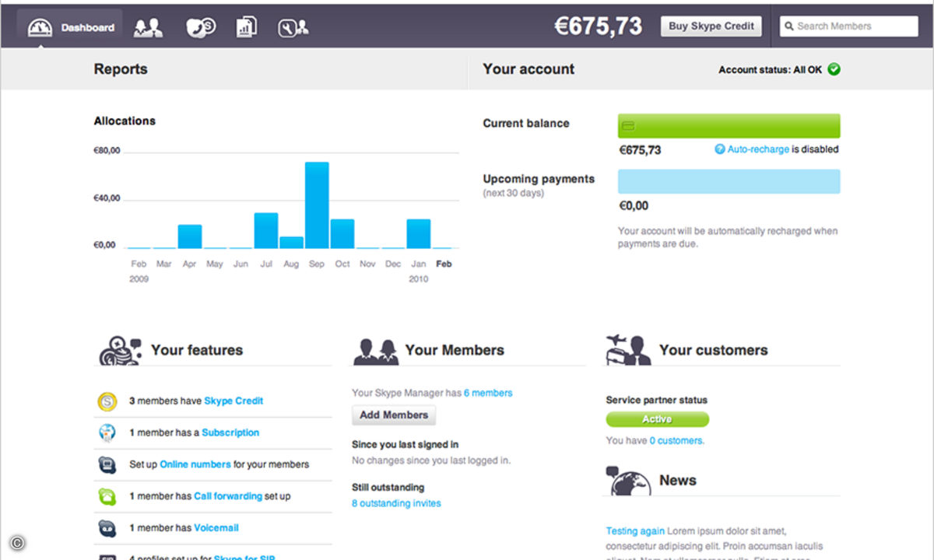Click the September bar in Allocations chart
Screen dimensions: 934x560
coord(317,205)
